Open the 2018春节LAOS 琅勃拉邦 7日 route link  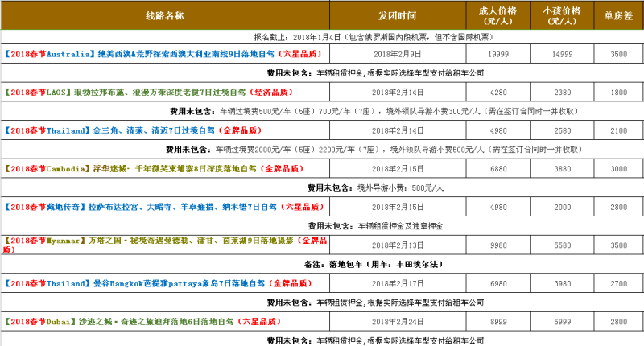148,93
